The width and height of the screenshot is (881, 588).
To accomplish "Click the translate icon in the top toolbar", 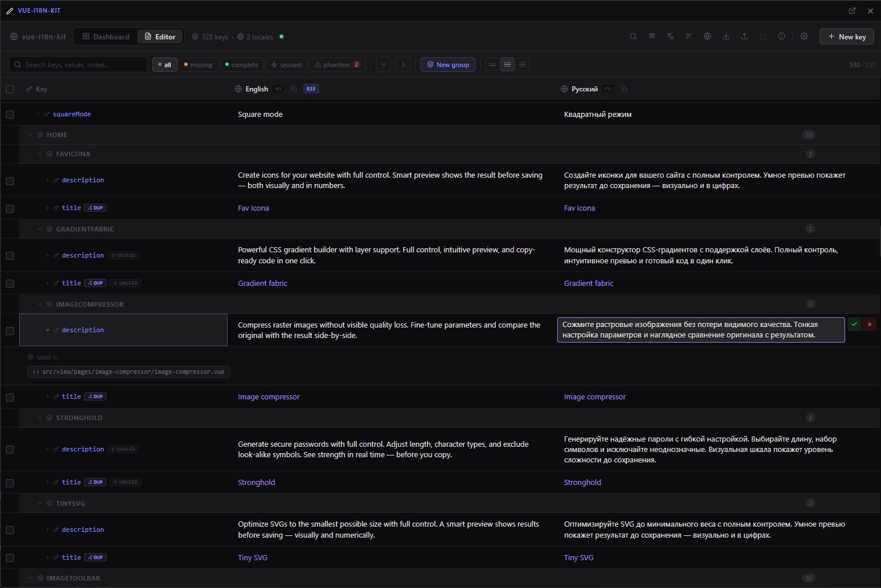I will 670,36.
